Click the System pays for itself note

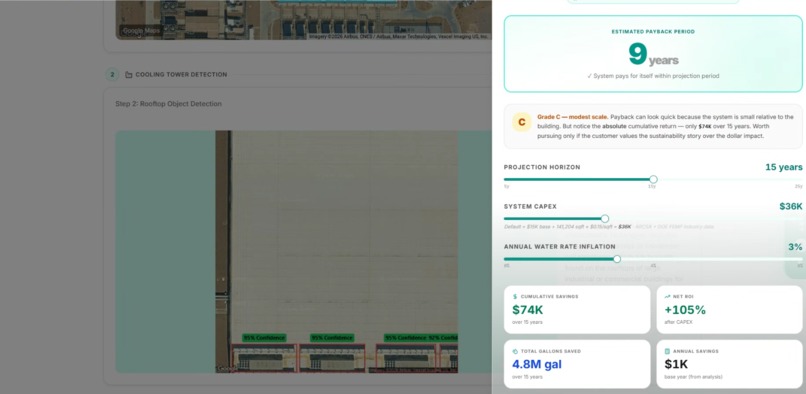(653, 76)
